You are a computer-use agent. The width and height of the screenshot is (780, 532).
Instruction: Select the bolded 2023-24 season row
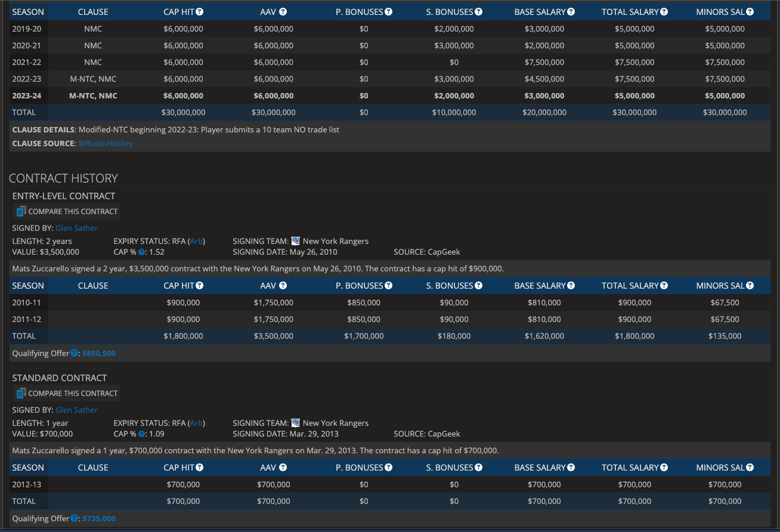390,95
